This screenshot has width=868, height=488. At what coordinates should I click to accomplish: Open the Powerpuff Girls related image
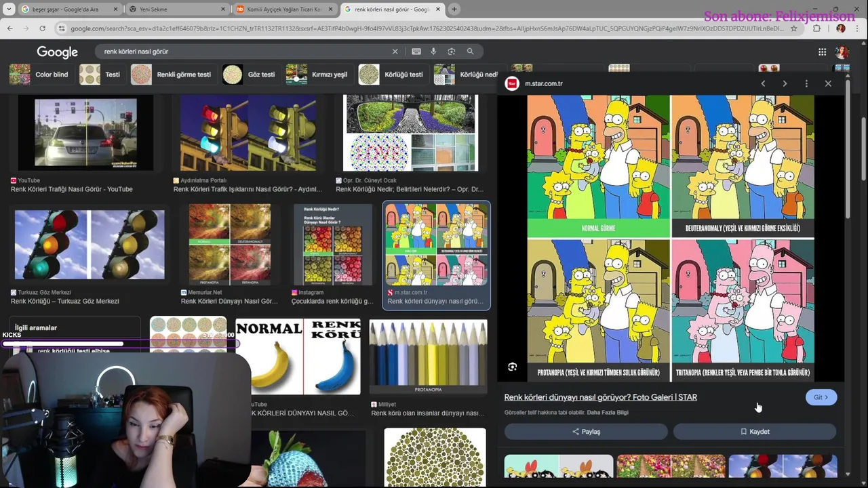pos(559,466)
